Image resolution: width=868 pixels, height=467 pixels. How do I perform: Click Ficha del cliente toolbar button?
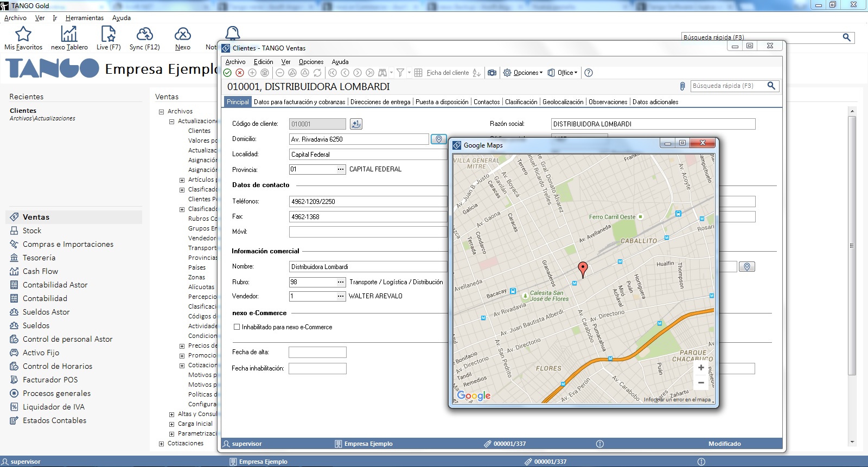point(448,73)
